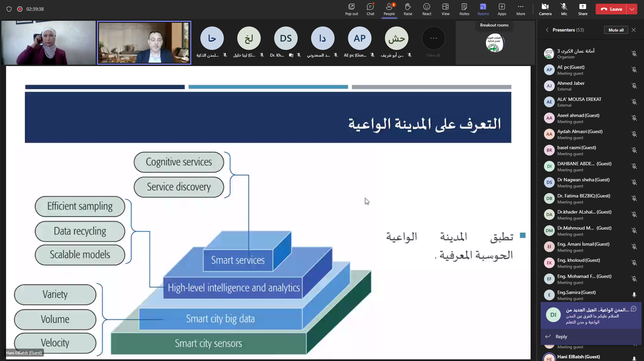644x361 pixels.
Task: Open the Pop out option
Action: tap(351, 9)
